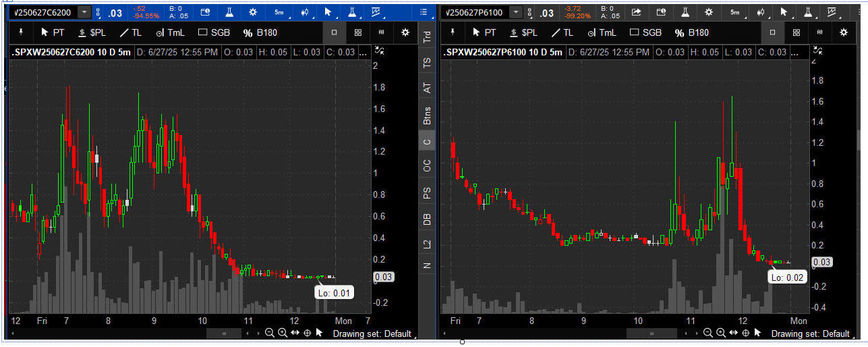Choose the SGB rectangle tool on left chart
This screenshot has width=868, height=347.
pyautogui.click(x=216, y=32)
